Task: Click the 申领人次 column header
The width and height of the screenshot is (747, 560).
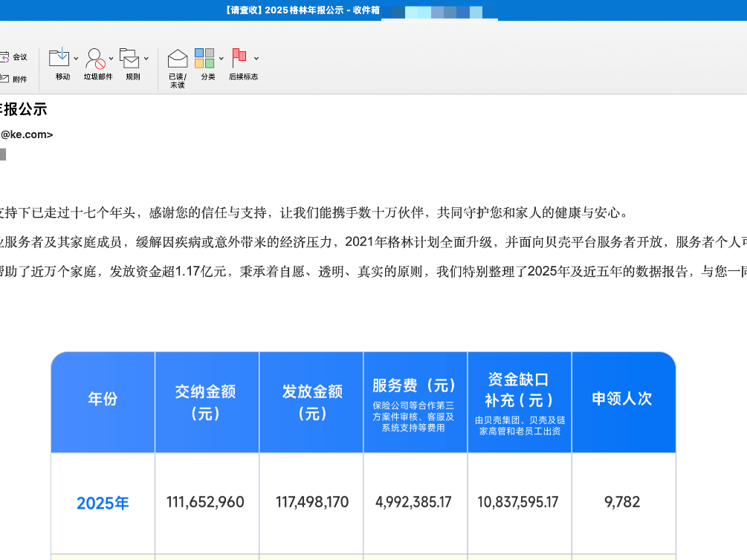Action: click(x=622, y=399)
